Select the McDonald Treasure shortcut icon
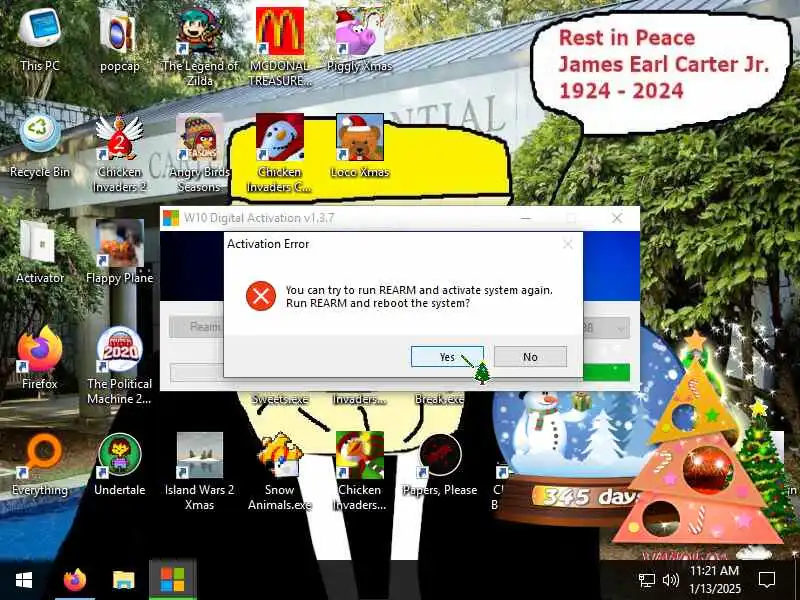 [x=280, y=46]
